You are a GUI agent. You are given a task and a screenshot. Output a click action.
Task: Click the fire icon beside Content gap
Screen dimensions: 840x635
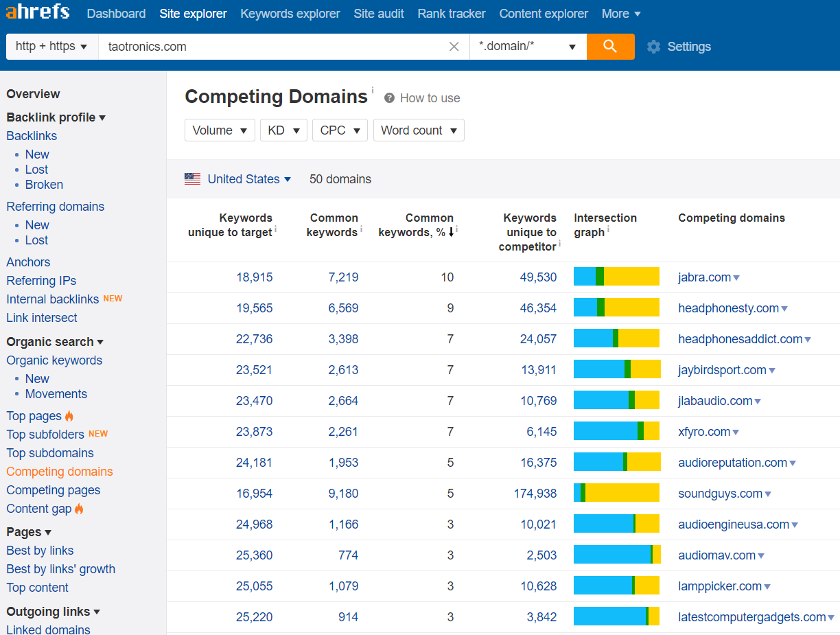pos(79,509)
